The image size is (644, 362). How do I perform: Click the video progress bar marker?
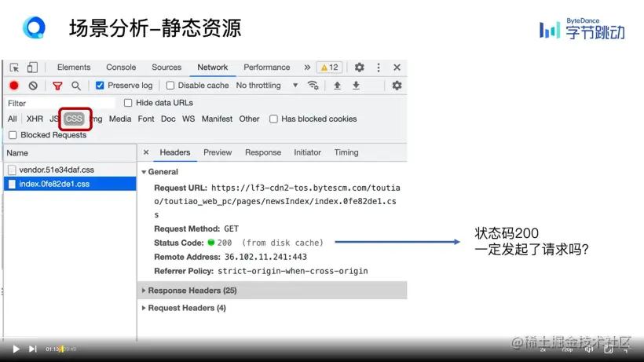[62, 349]
